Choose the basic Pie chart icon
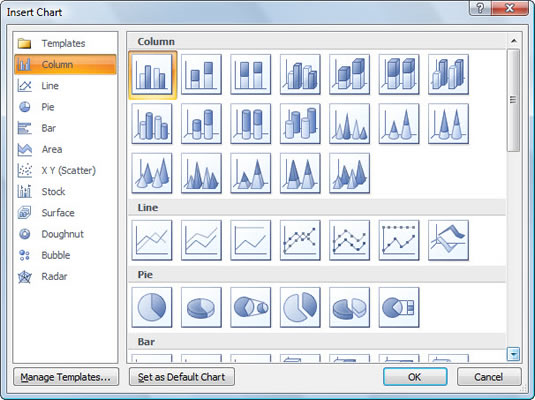This screenshot has width=535, height=400. tap(152, 307)
